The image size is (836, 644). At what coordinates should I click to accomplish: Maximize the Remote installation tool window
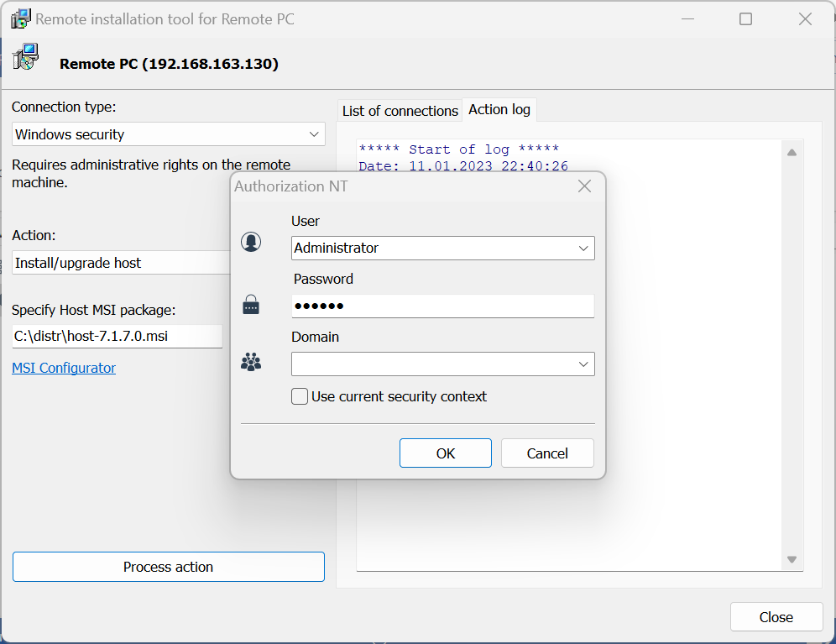click(745, 18)
